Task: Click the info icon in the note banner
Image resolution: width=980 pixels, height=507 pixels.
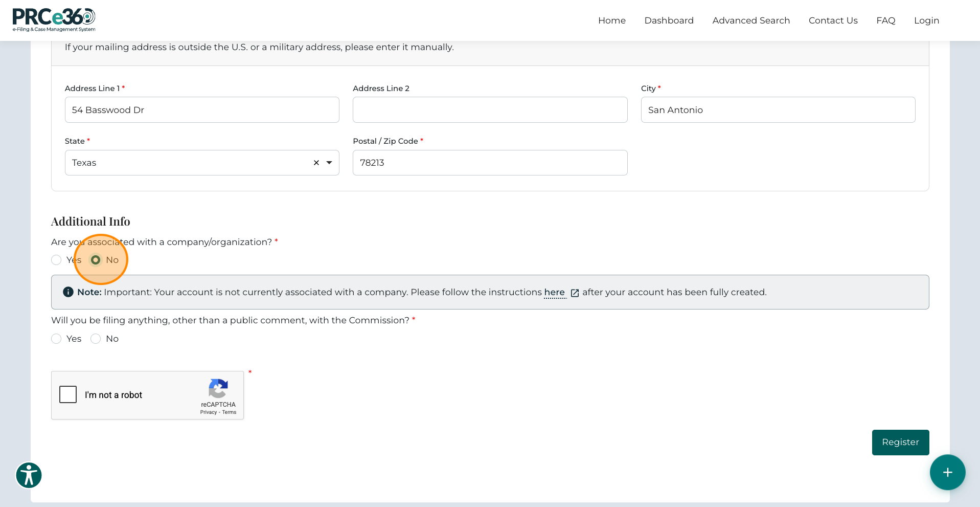Action: (68, 292)
